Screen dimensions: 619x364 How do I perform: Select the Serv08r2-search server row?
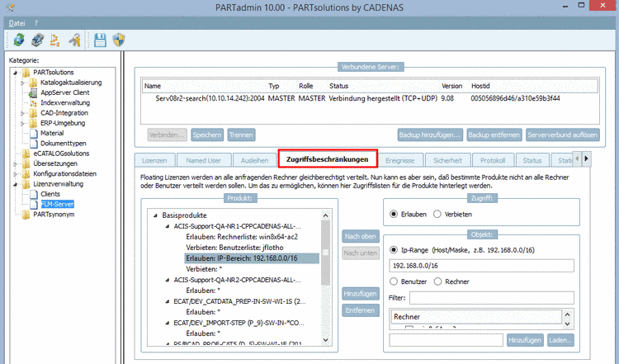(x=370, y=98)
